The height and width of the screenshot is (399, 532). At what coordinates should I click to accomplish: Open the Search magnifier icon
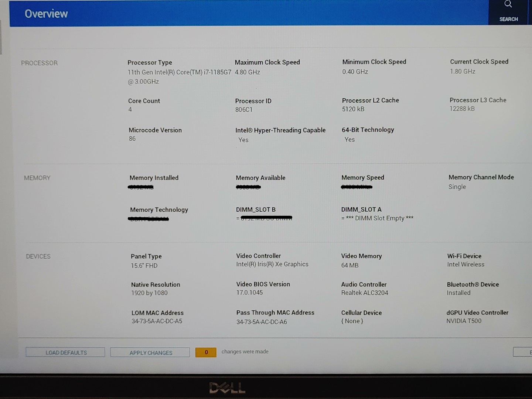click(508, 5)
